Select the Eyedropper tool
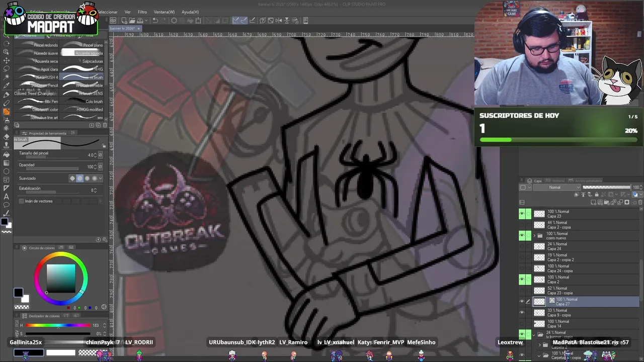This screenshot has width=644, height=362. coord(6,85)
